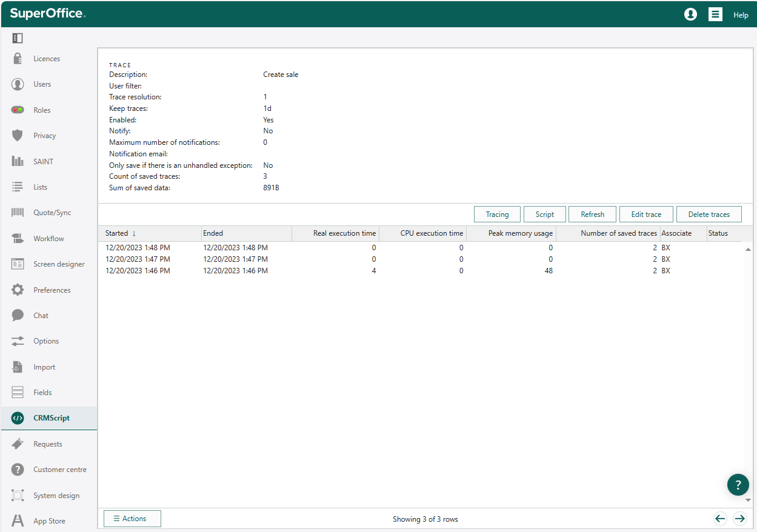Open the Workflow section
This screenshot has width=757, height=532.
pos(48,239)
